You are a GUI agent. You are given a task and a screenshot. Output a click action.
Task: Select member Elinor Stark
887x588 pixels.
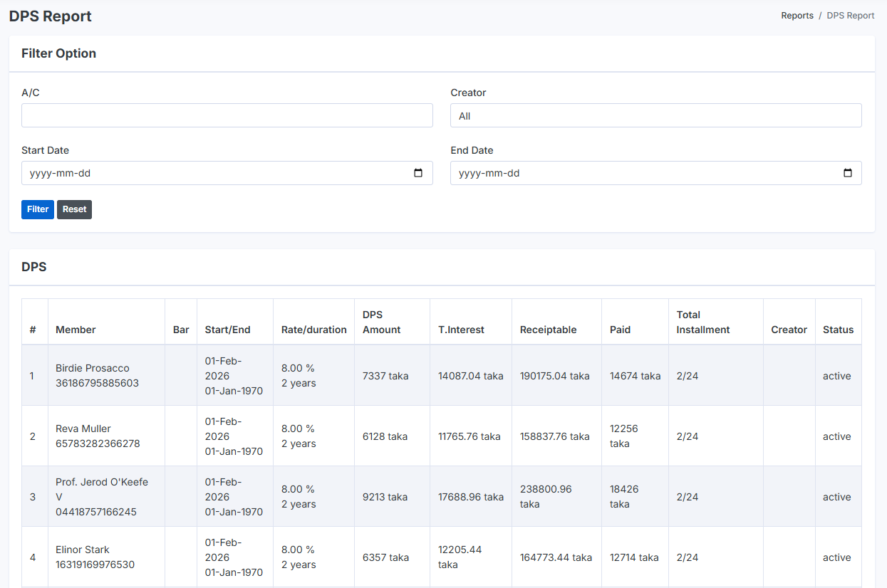[83, 550]
